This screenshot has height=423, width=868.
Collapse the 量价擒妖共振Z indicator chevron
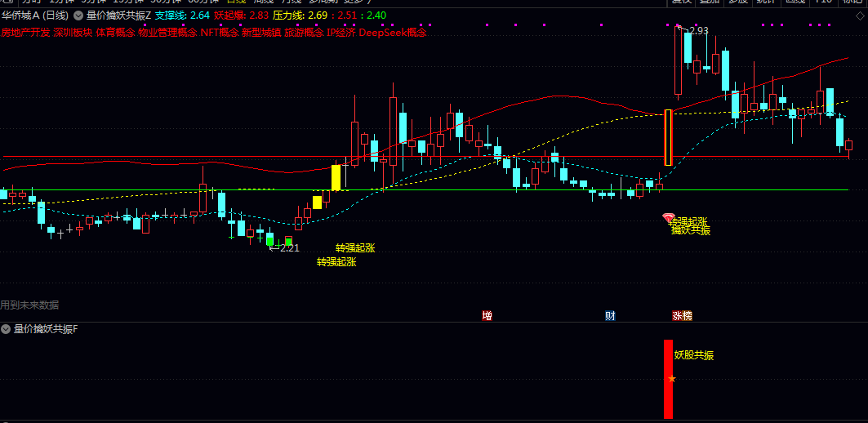pos(78,16)
